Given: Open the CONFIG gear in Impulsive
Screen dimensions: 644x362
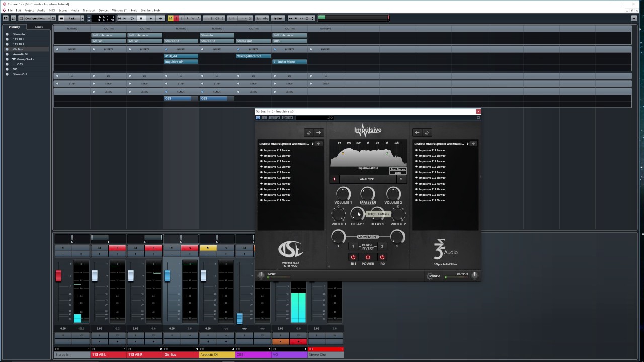Looking at the screenshot, I should (434, 276).
